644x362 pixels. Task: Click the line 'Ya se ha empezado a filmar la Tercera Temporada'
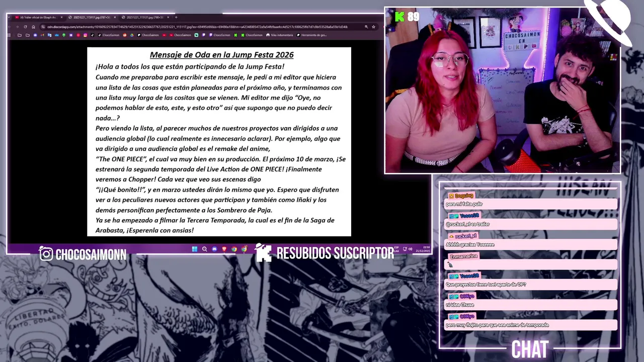coord(215,220)
